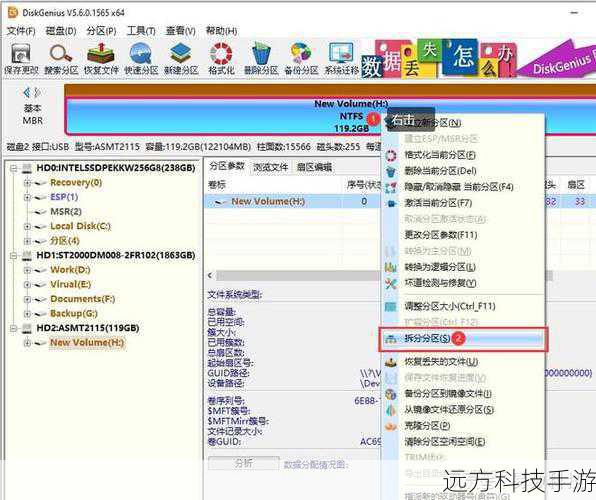
Task: Click the activate partition menu icon
Action: 391,203
